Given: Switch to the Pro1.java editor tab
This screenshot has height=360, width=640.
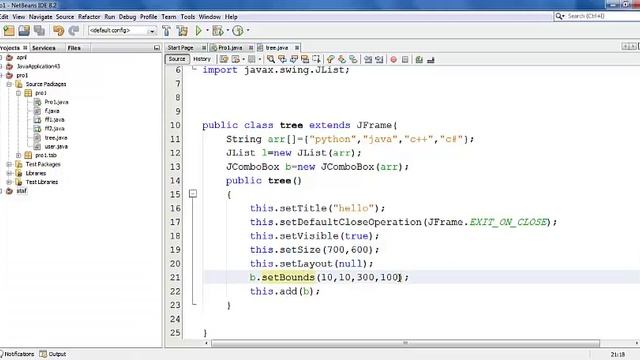Looking at the screenshot, I should pyautogui.click(x=230, y=48).
